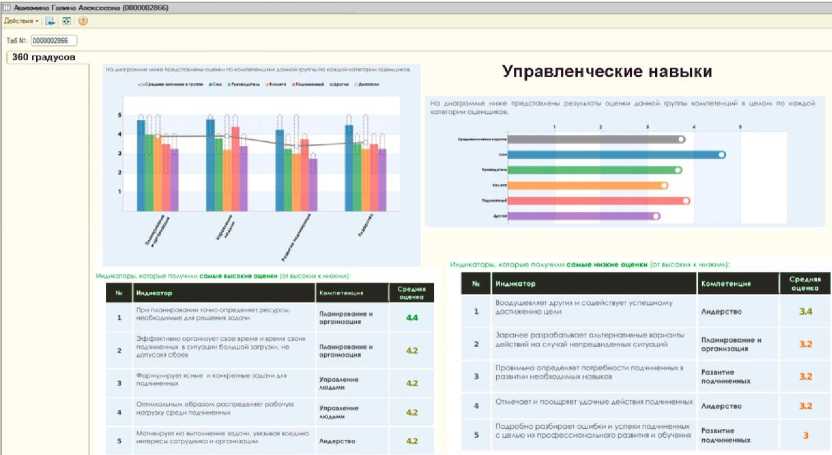The height and width of the screenshot is (455, 832).
Task: Click Лидерство in left table row 5
Action: click(337, 441)
